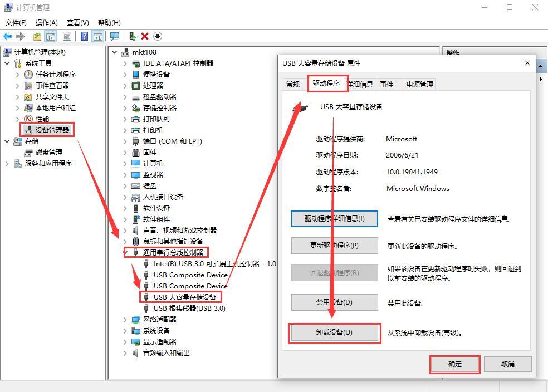Switch to the 详细信息 tab
Image resolution: width=548 pixels, height=392 pixels.
click(360, 84)
